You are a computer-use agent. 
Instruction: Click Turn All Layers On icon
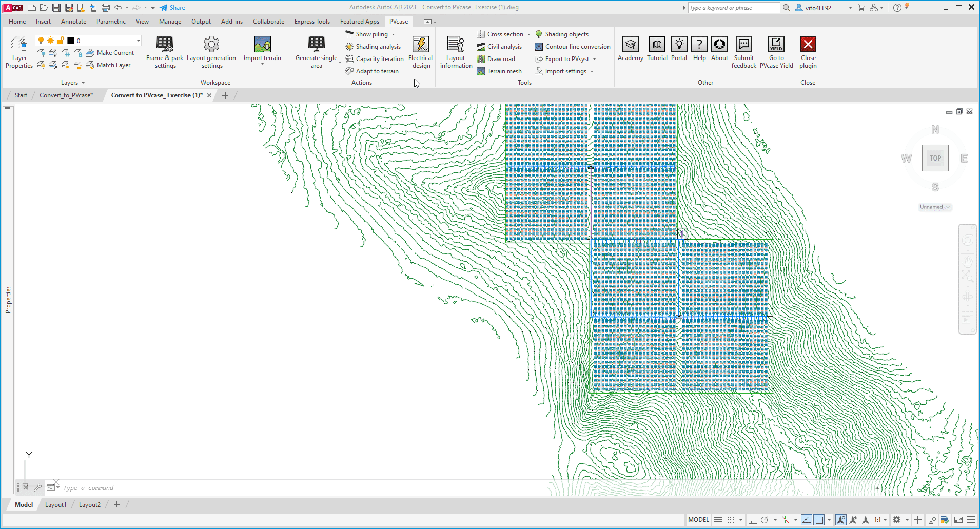pyautogui.click(x=42, y=65)
